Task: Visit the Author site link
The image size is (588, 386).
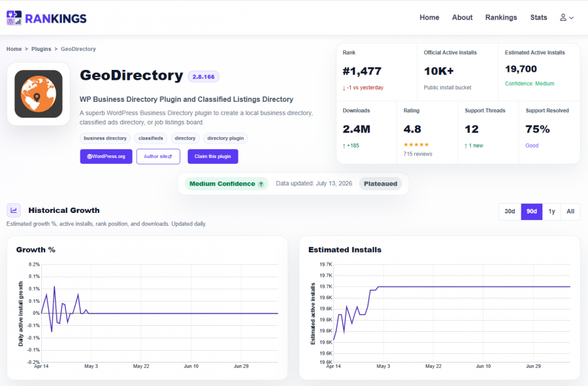Action: tap(158, 156)
